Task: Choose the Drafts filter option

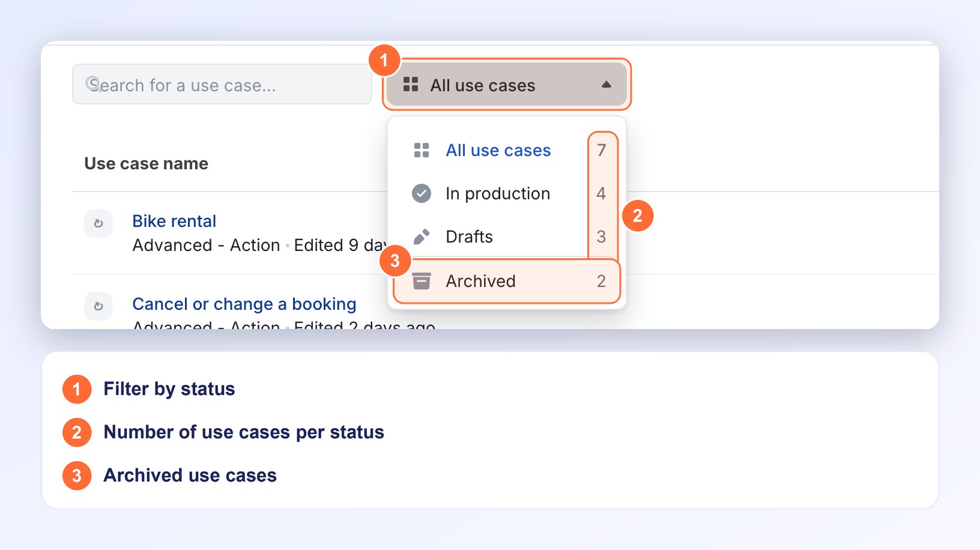Action: tap(507, 237)
